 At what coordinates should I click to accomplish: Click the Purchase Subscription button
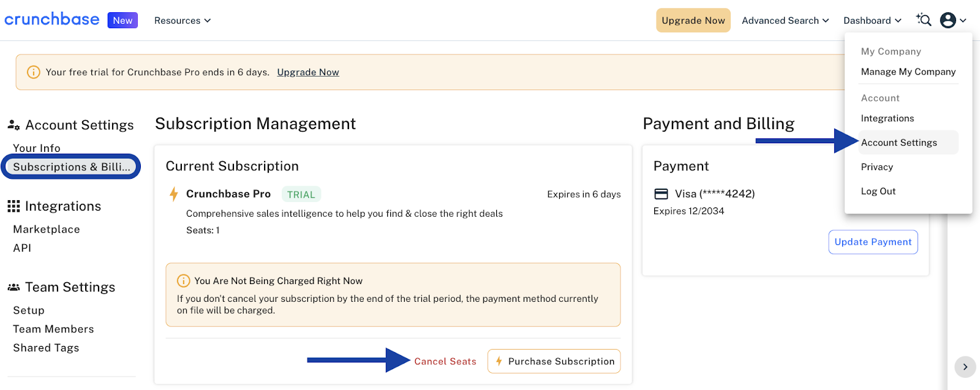click(554, 361)
